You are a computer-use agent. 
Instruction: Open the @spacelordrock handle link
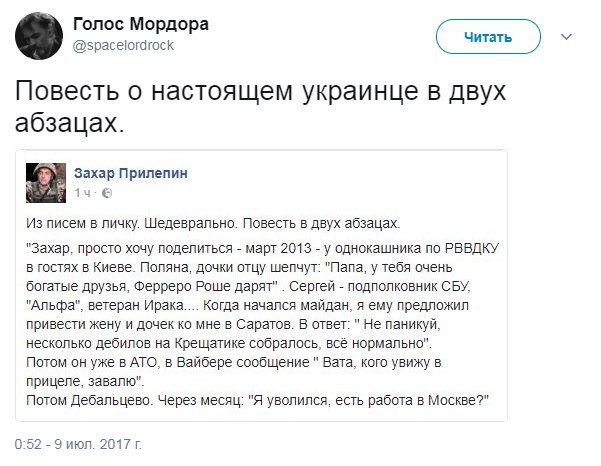[119, 45]
